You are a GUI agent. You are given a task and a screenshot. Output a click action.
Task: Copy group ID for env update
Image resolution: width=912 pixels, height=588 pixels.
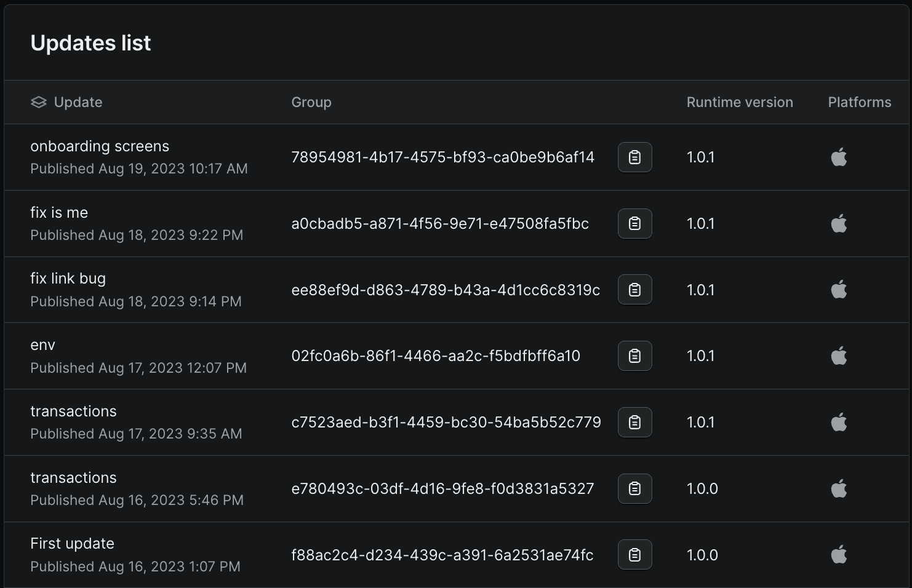pyautogui.click(x=634, y=356)
